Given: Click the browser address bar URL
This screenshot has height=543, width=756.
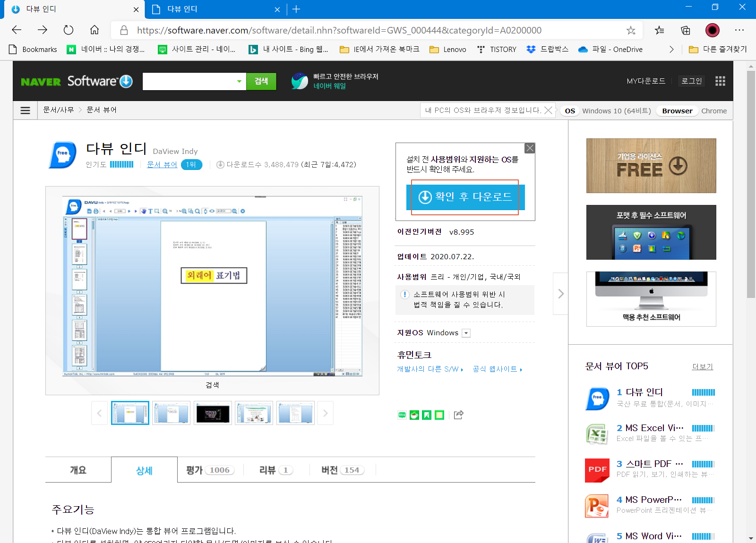Looking at the screenshot, I should pyautogui.click(x=339, y=30).
